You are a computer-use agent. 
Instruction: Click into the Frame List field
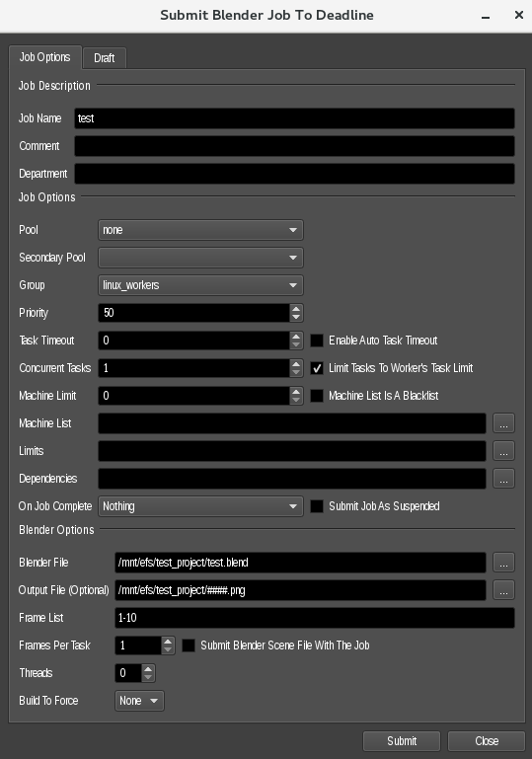click(x=315, y=618)
